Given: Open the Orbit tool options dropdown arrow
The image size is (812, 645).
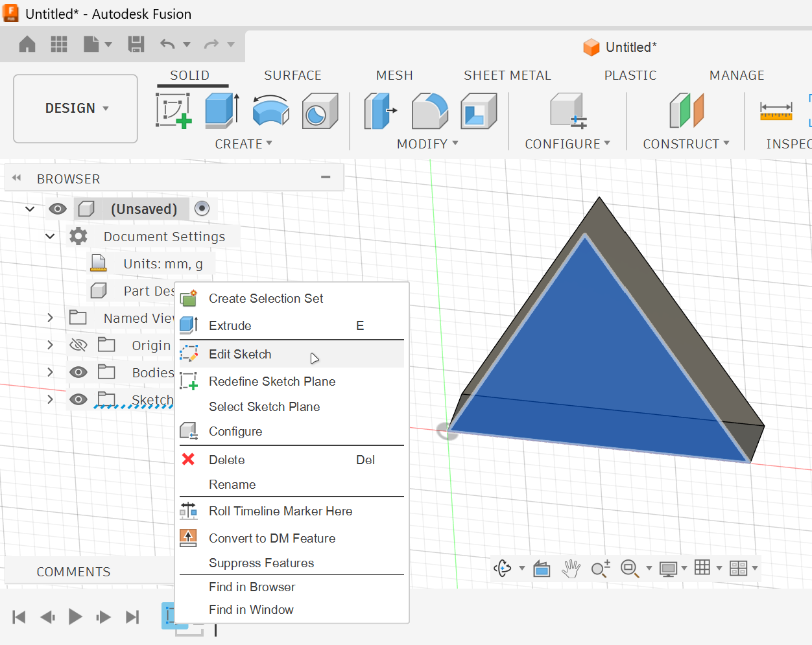Looking at the screenshot, I should point(521,569).
